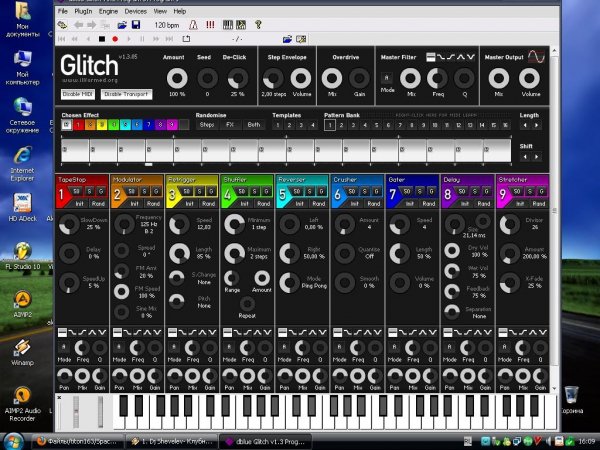Click Rand on the Stretcher module

[539, 204]
